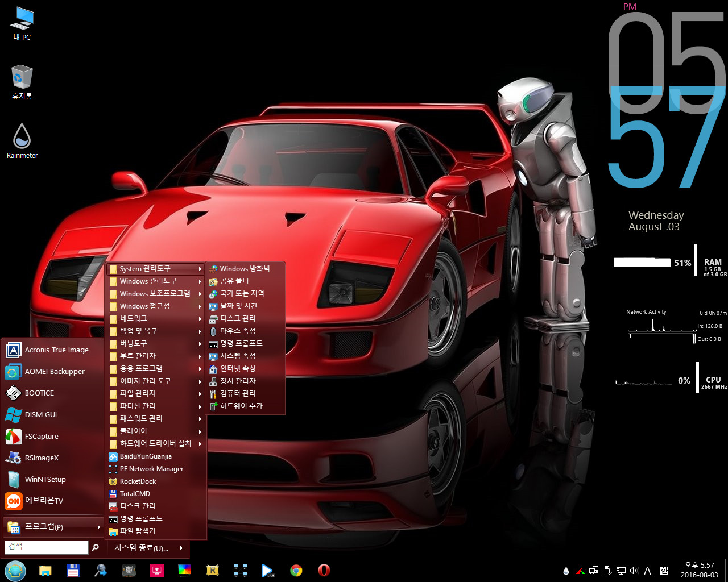This screenshot has width=728, height=582.
Task: Click the magnifier search tool on taskbar
Action: coord(101,571)
